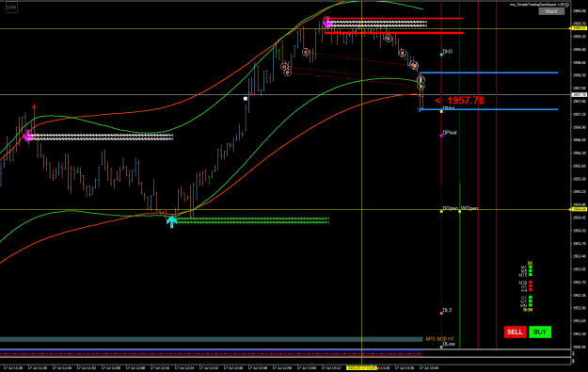Select the ma_SimpleTradingDashboard v18 label

[536, 5]
